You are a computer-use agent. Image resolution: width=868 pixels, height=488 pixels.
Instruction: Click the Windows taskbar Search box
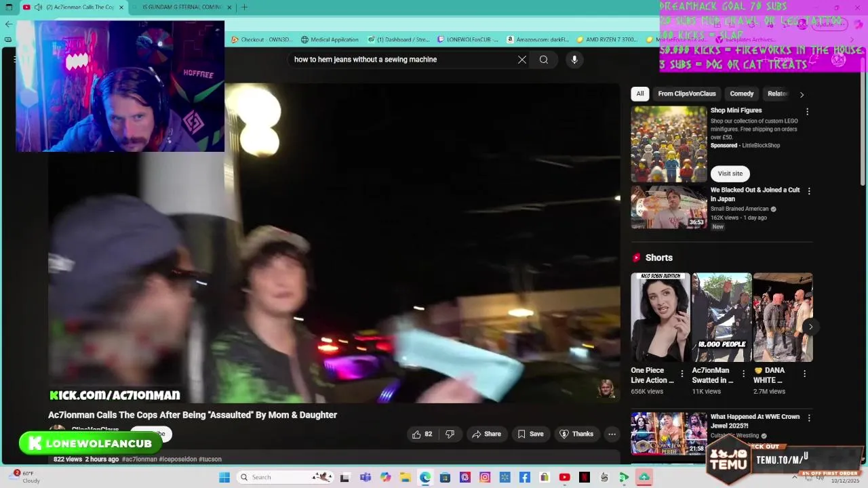click(285, 477)
